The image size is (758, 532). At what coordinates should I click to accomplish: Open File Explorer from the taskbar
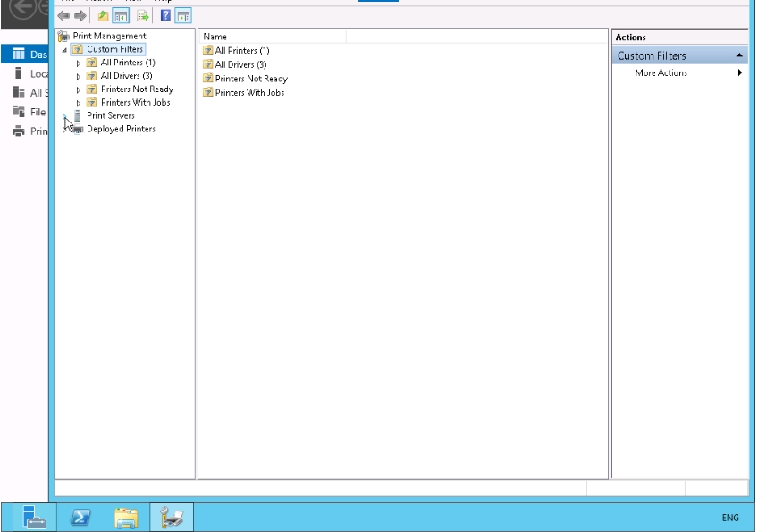[126, 518]
